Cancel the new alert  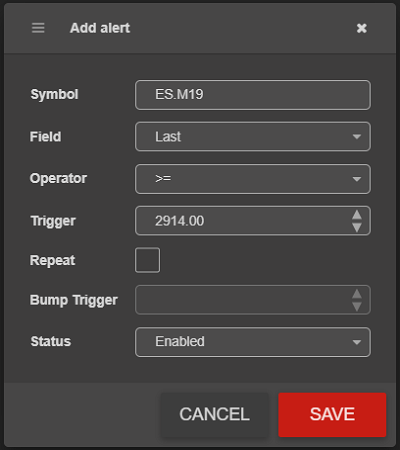tap(214, 414)
